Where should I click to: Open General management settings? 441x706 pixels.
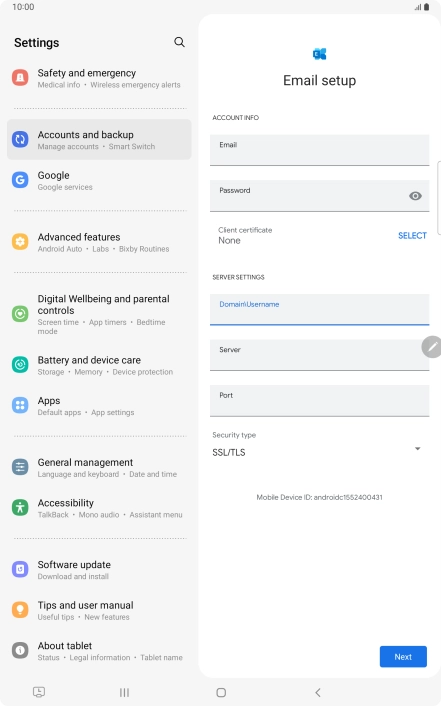click(x=99, y=467)
